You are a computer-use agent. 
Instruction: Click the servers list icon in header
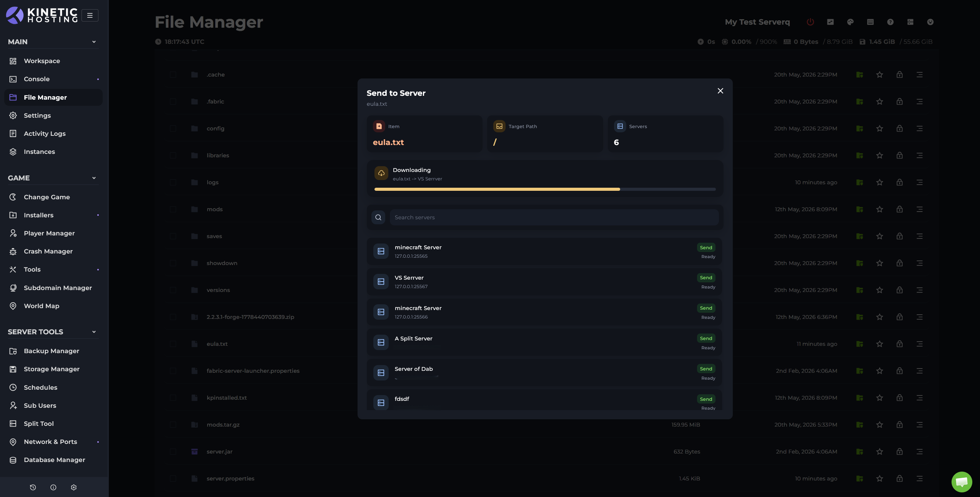(x=910, y=22)
